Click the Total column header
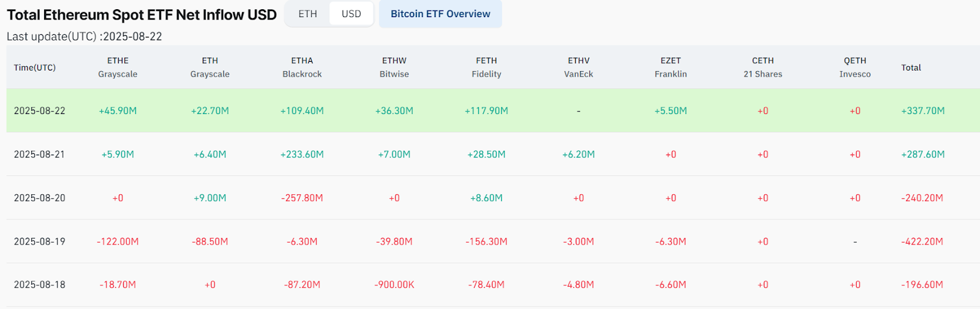This screenshot has width=980, height=309. (x=911, y=67)
